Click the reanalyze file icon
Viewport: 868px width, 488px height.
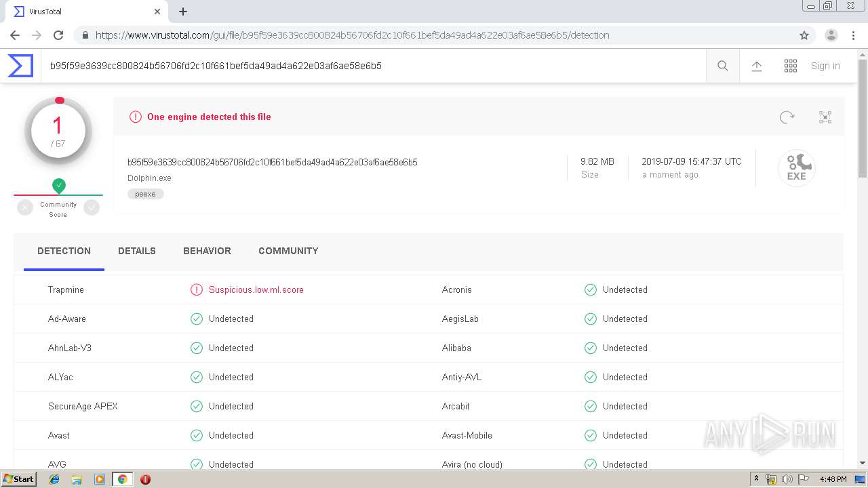787,117
